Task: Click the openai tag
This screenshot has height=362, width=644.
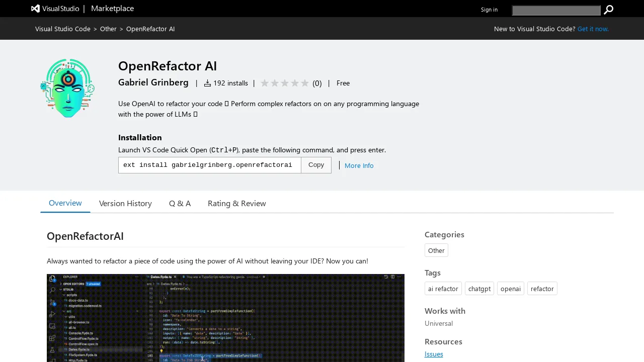Action: point(510,289)
